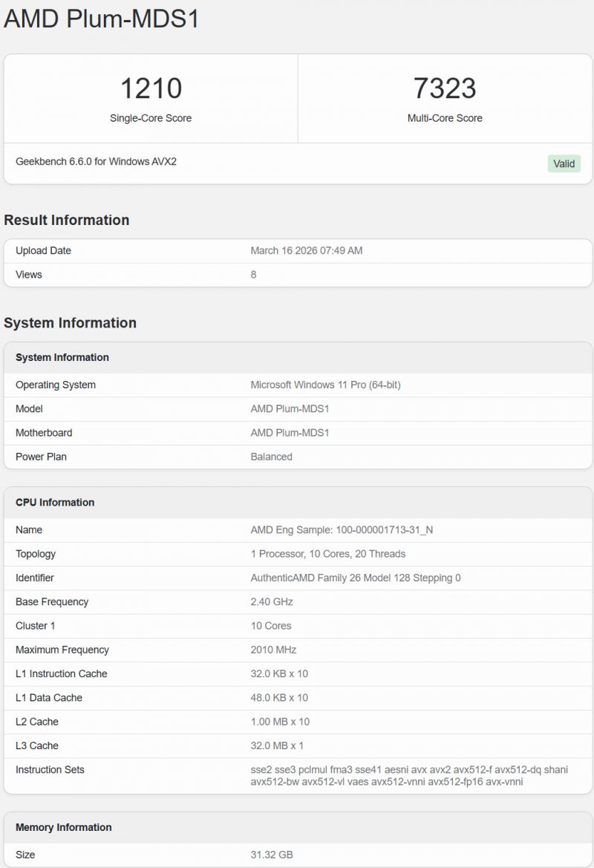Click the Topology row listing 10 Cores
594x868 pixels.
[x=329, y=554]
